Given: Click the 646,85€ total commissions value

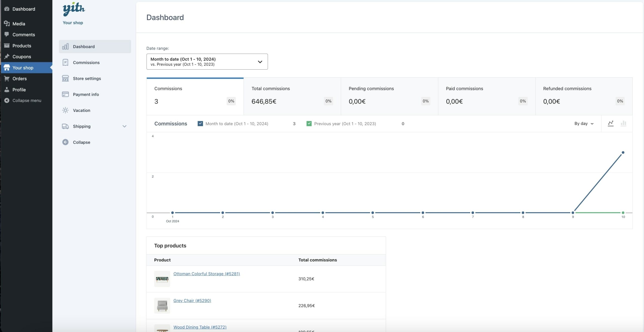Looking at the screenshot, I should [x=264, y=101].
